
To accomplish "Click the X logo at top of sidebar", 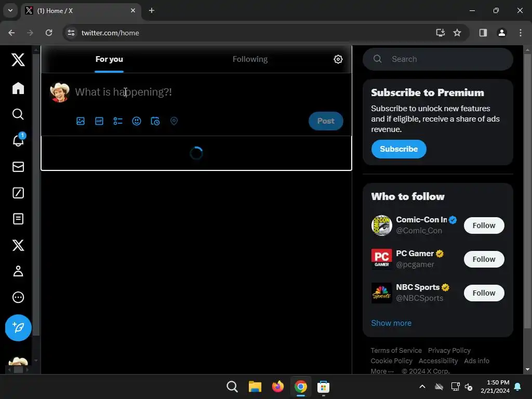I will click(x=18, y=60).
